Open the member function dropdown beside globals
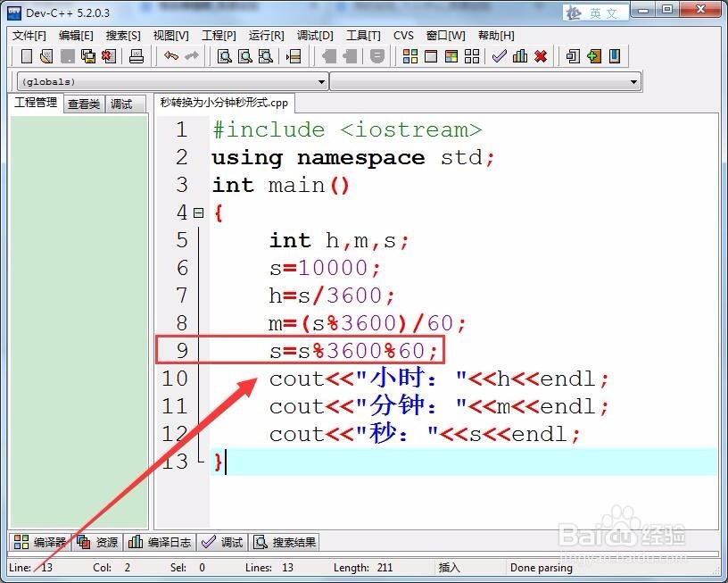 pyautogui.click(x=633, y=80)
